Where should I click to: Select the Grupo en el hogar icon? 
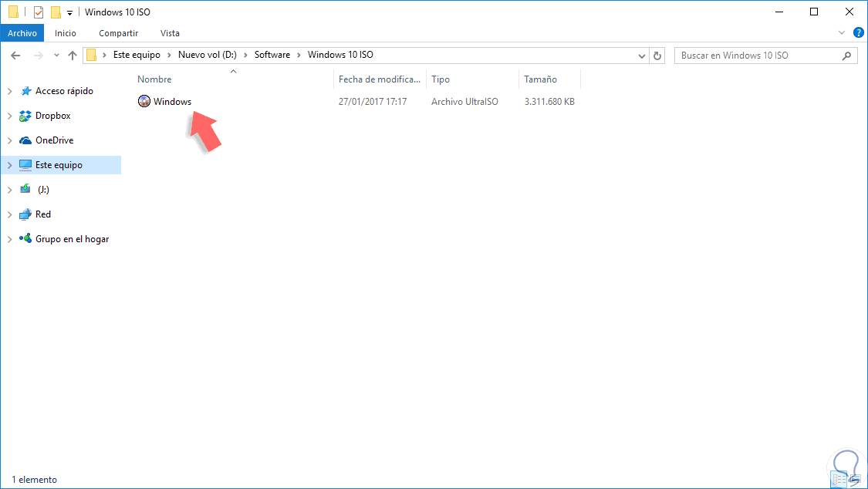coord(25,238)
